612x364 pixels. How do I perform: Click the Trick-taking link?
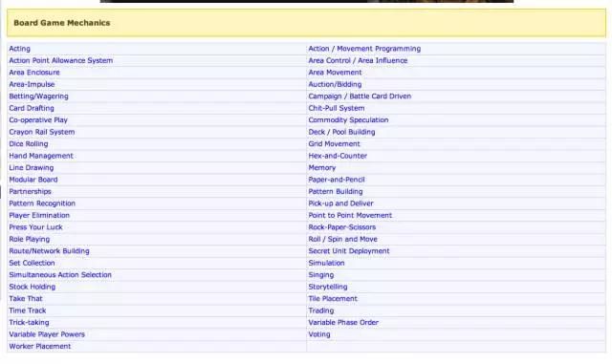click(29, 323)
